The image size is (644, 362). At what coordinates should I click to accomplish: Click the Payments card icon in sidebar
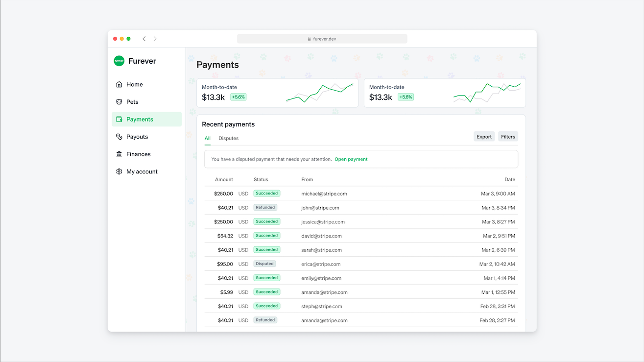[119, 119]
